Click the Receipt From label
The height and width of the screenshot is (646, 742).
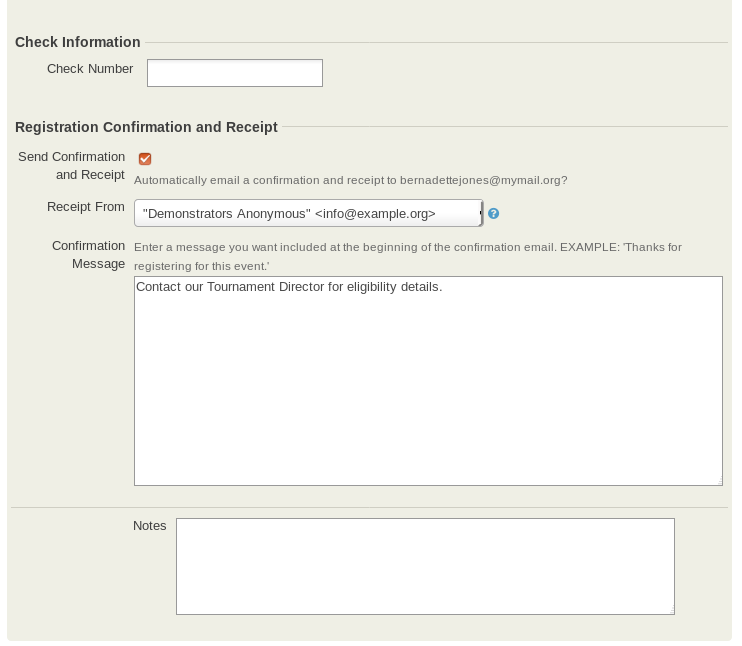[x=86, y=207]
